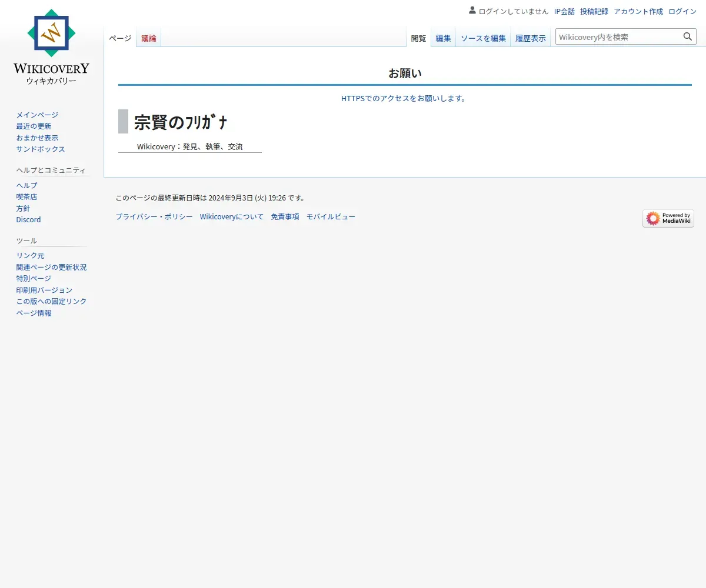Open the 議論 tab
This screenshot has height=588, width=706.
click(x=149, y=38)
